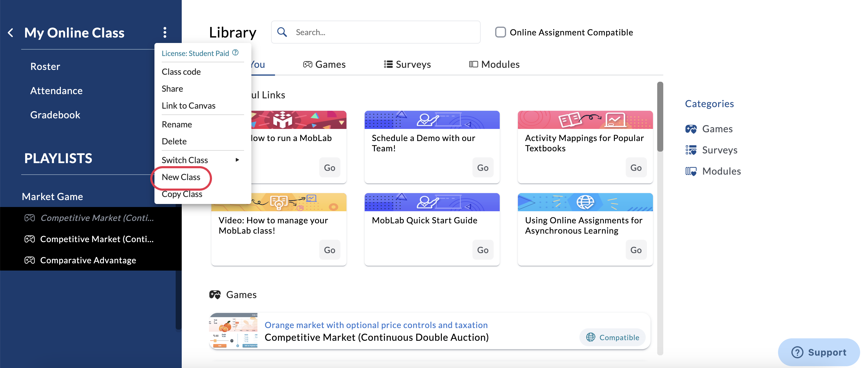Open Orange market with optional price controls link

[x=376, y=325]
